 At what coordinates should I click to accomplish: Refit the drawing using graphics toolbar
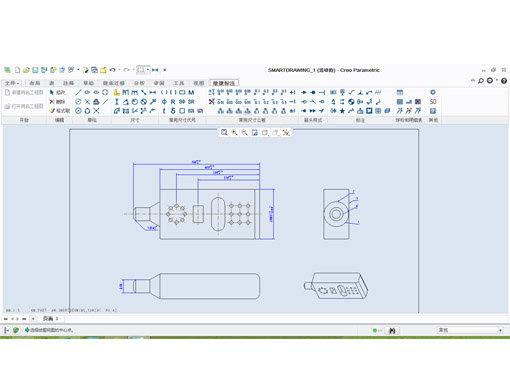224,132
